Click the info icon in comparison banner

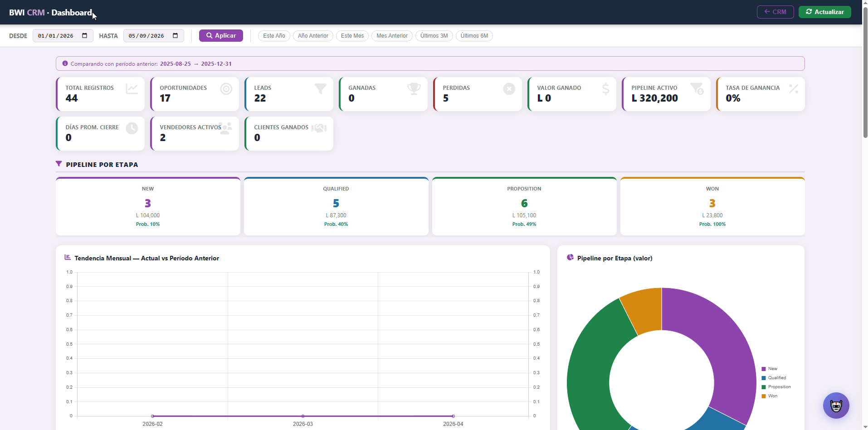pos(65,64)
